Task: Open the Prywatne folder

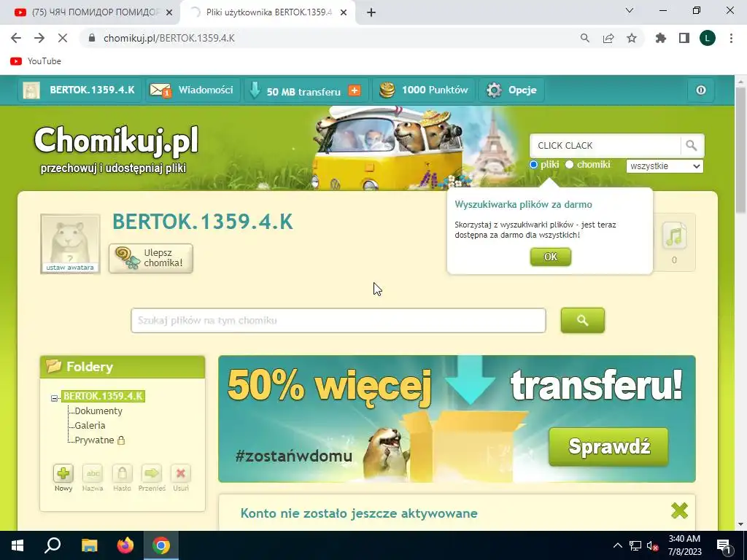Action: pyautogui.click(x=94, y=440)
